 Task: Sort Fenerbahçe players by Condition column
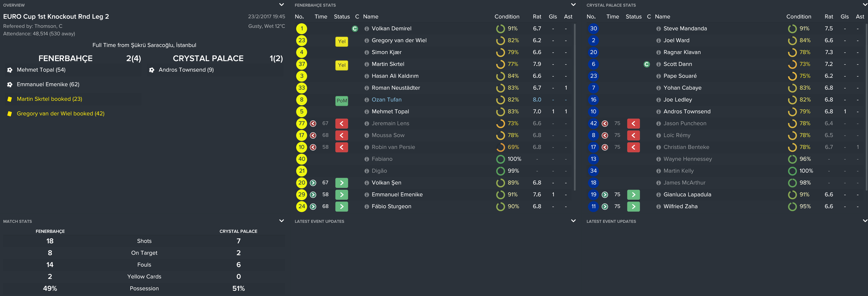click(506, 16)
